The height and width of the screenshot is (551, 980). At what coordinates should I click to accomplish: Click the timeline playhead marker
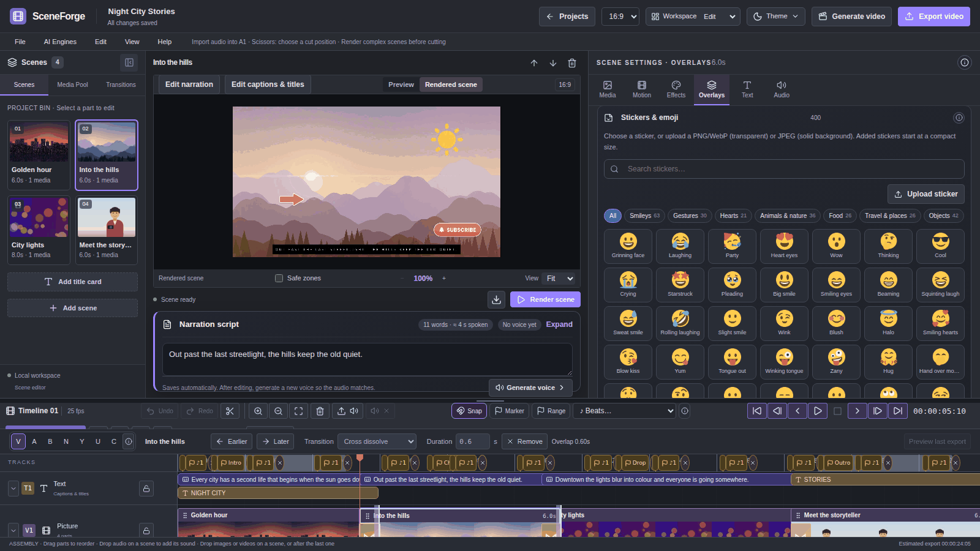[360, 458]
